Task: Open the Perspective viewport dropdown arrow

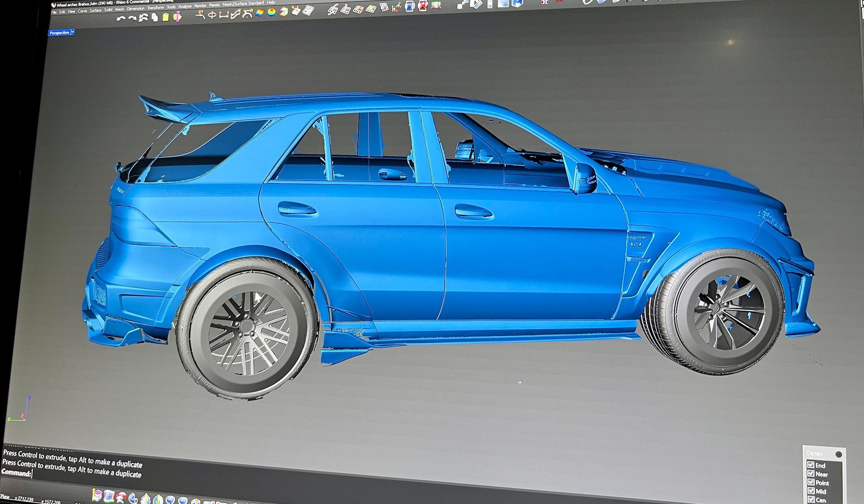Action: [72, 32]
